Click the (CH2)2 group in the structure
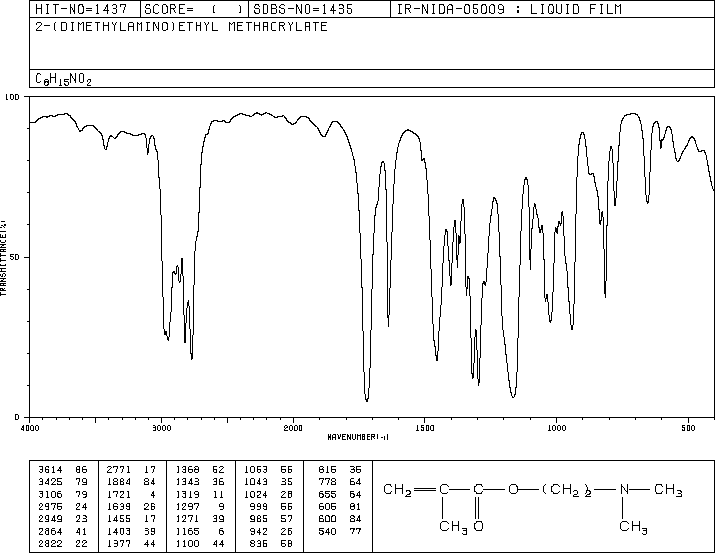This screenshot has width=715, height=553. [x=567, y=490]
